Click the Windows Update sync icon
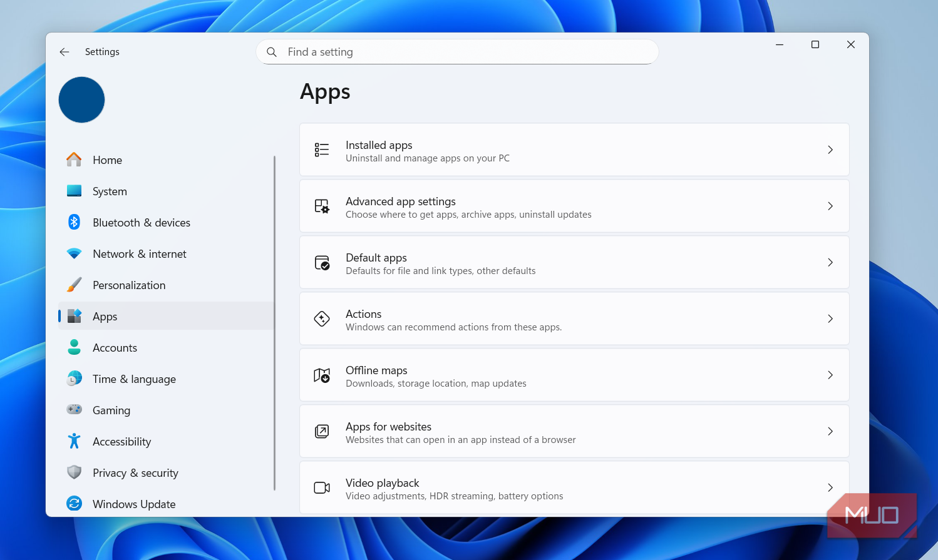Screen dimensions: 938x560 pyautogui.click(x=74, y=504)
